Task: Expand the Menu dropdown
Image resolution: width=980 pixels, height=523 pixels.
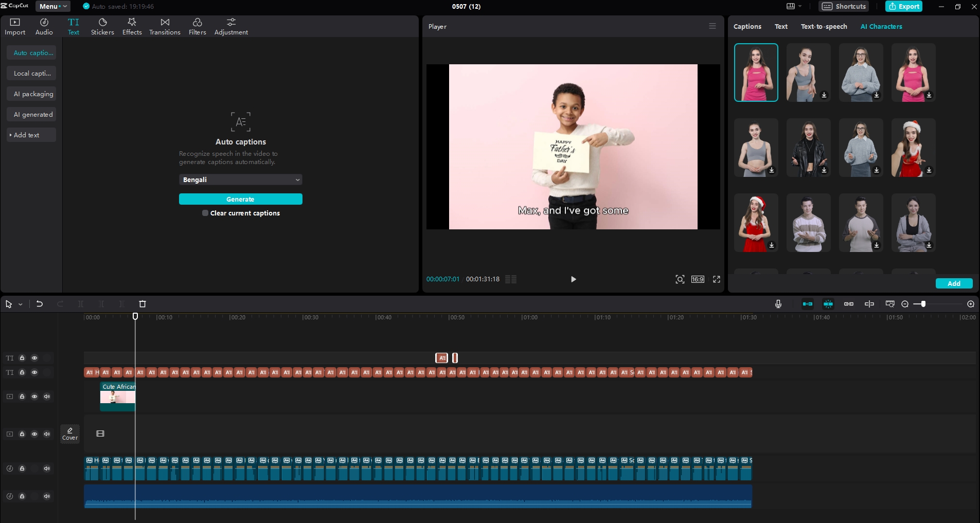Action: pyautogui.click(x=53, y=6)
